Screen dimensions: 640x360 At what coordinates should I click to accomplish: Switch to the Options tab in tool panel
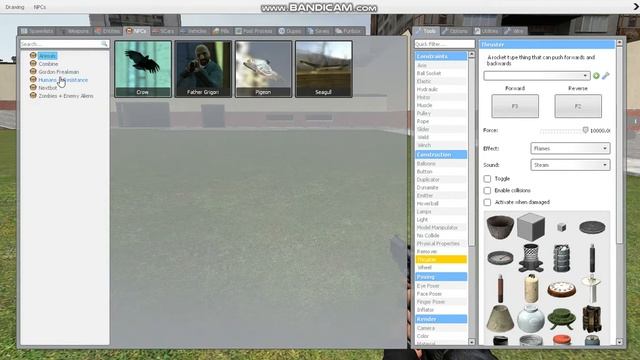point(455,31)
